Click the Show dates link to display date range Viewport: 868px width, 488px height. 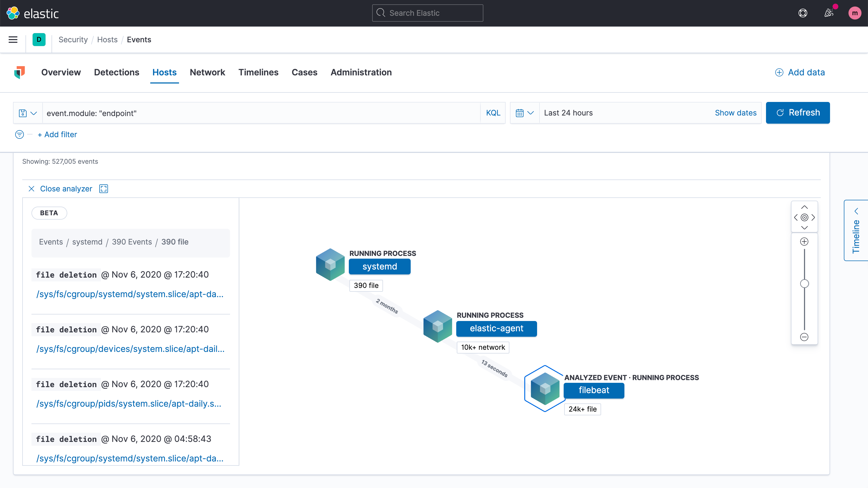(736, 113)
